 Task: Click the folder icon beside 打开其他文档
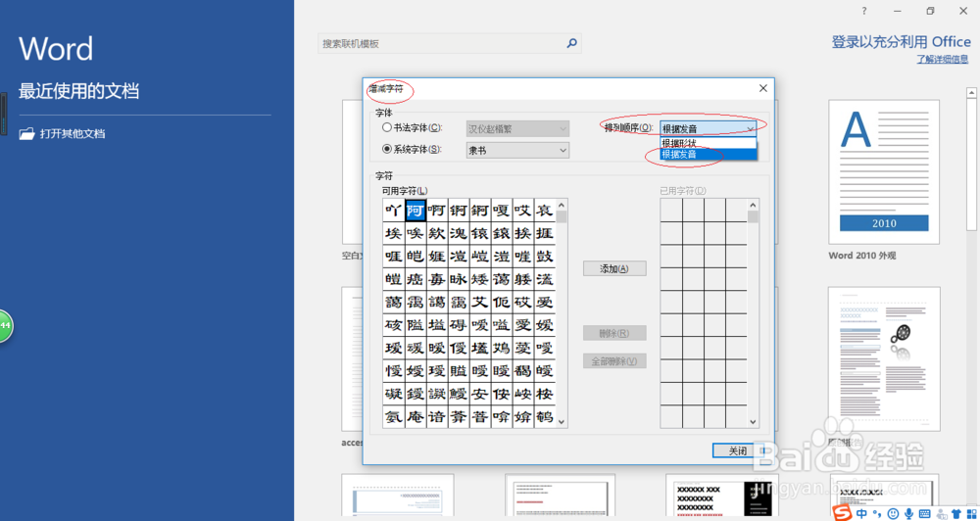(x=26, y=134)
